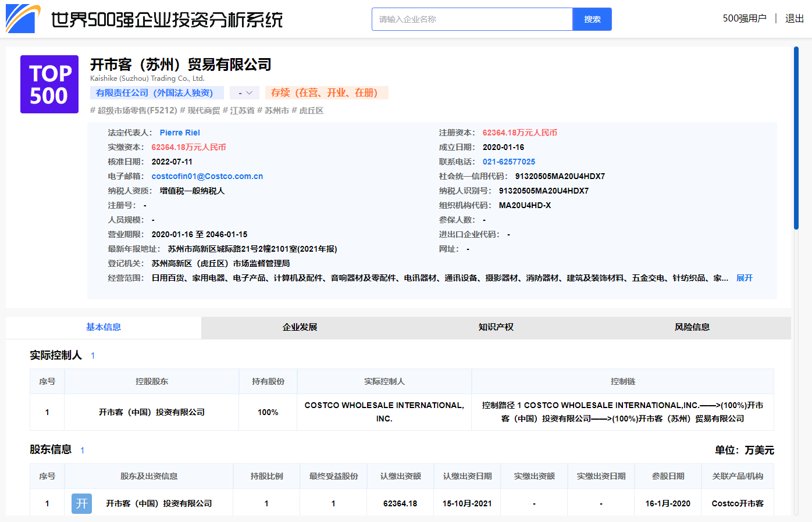The image size is (812, 522).
Task: Click the 控制链 column header
Action: click(x=623, y=381)
